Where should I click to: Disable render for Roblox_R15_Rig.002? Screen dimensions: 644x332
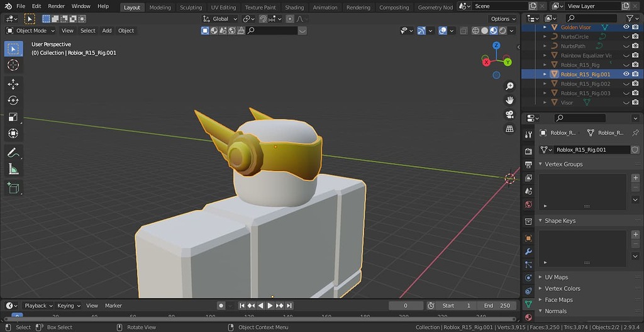pos(635,84)
